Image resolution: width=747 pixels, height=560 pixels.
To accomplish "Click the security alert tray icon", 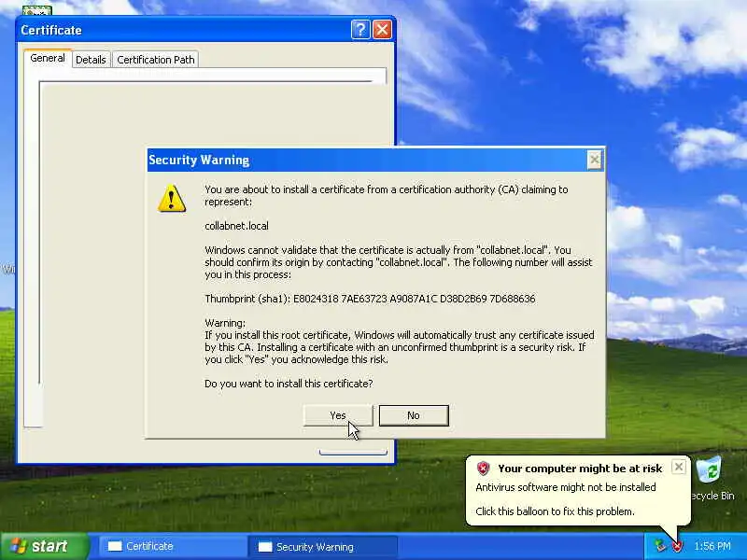I will pos(677,546).
